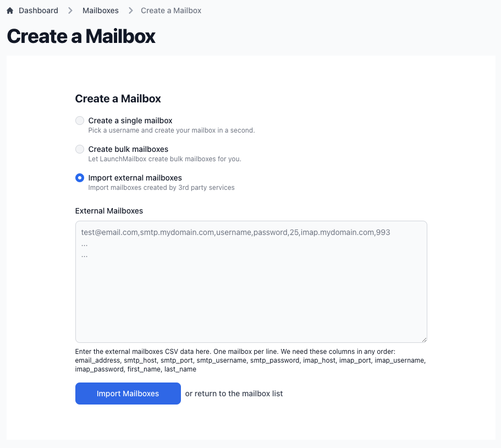The image size is (501, 448).
Task: Select the 'Create a single mailbox' radio button
Action: pos(80,121)
